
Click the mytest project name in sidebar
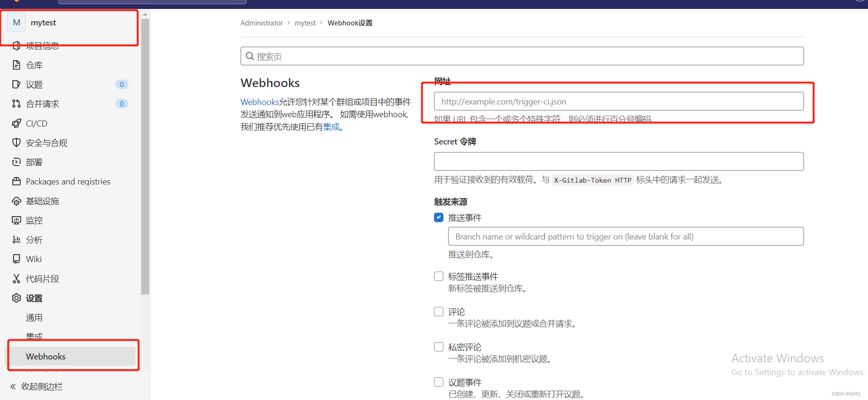(x=43, y=23)
